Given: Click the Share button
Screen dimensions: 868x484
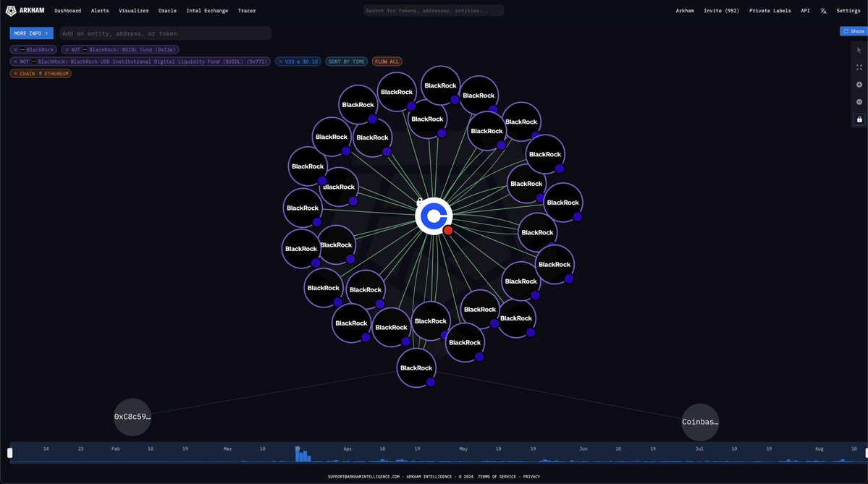Looking at the screenshot, I should tap(854, 32).
